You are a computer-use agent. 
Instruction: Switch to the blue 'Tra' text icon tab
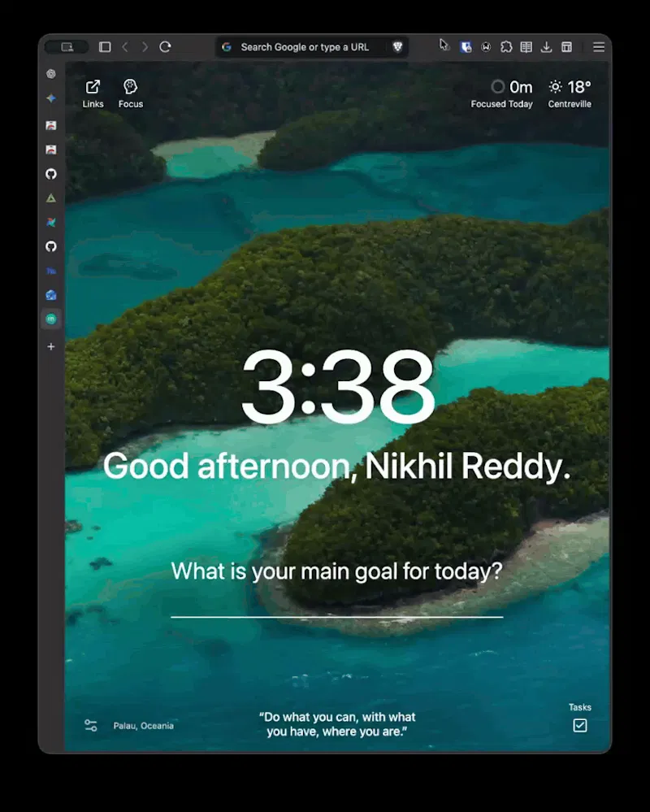pyautogui.click(x=50, y=271)
